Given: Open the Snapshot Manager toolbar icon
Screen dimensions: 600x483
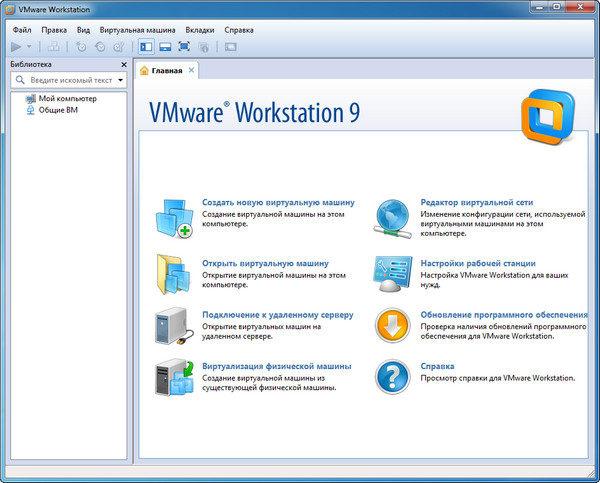Looking at the screenshot, I should click(x=119, y=47).
